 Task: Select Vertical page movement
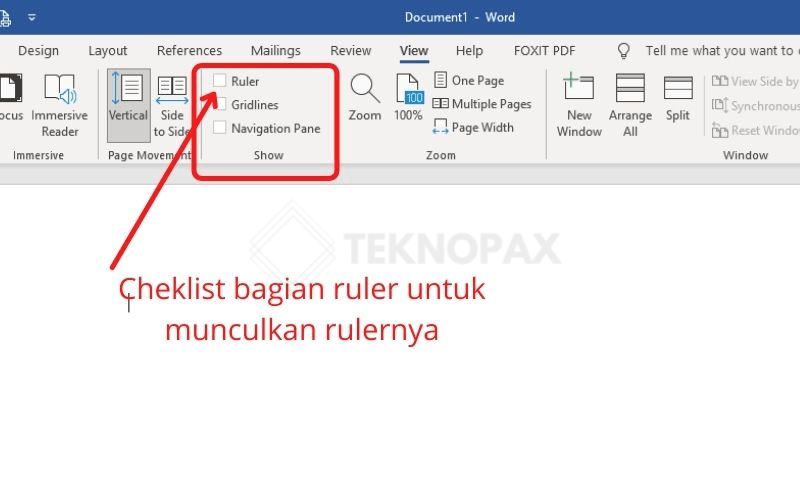tap(129, 105)
